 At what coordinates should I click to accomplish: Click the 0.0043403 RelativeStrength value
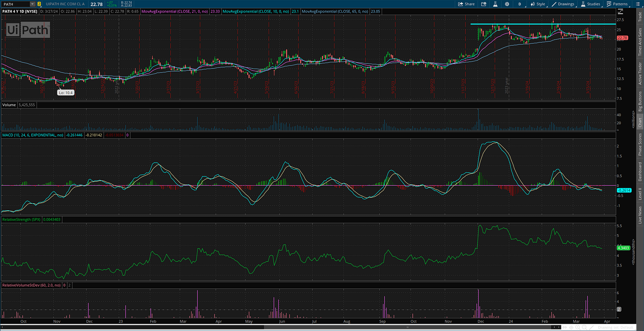pyautogui.click(x=53, y=219)
